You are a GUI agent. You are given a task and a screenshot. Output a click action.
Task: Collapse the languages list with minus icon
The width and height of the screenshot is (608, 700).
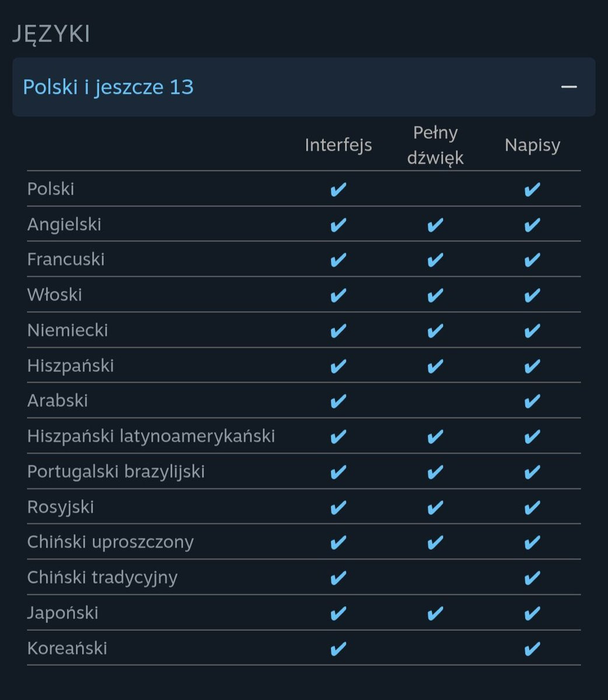pos(568,87)
